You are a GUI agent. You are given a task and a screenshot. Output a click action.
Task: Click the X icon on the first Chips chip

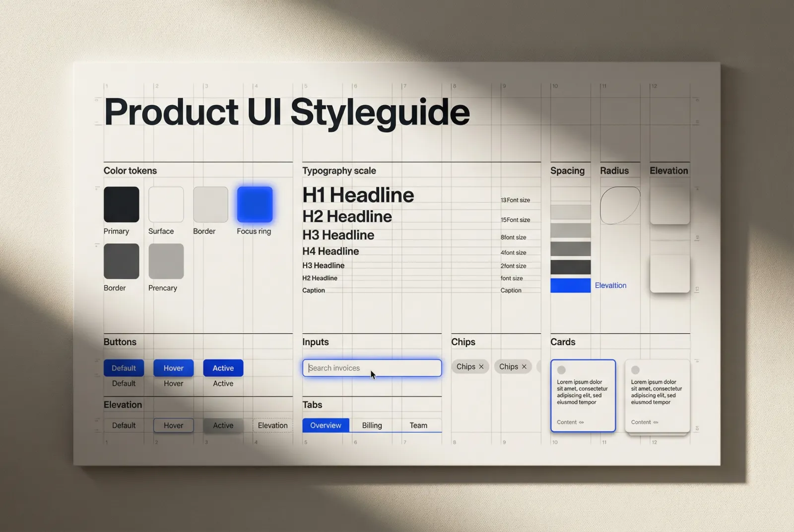point(481,366)
